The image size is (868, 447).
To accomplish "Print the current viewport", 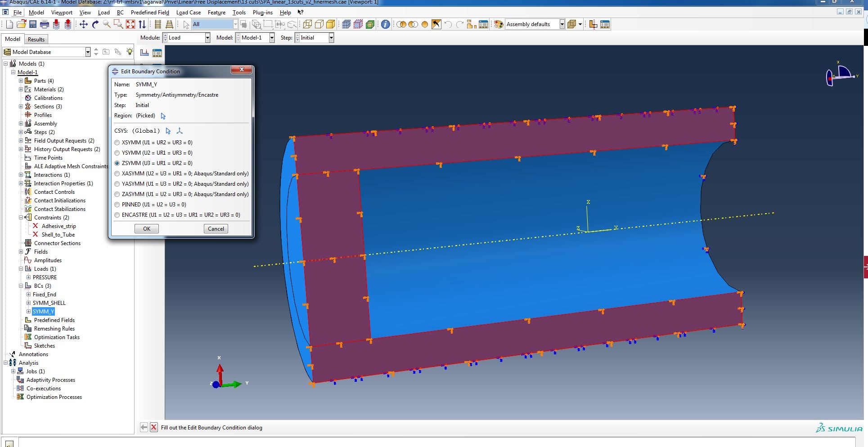I will pos(45,24).
